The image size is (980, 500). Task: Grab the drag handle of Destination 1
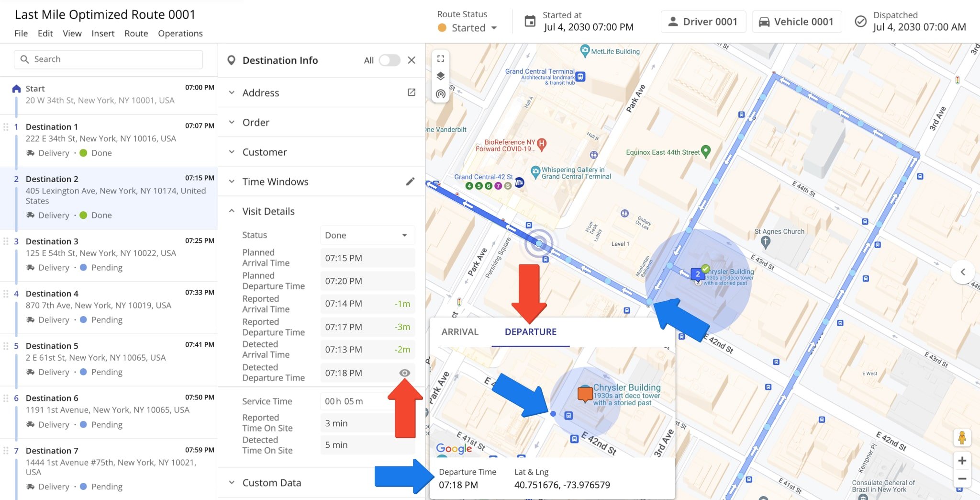click(x=6, y=127)
